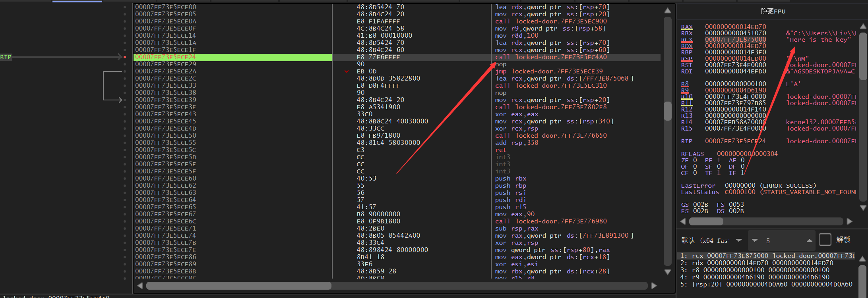The height and width of the screenshot is (298, 868).
Task: Toggle breakpoint dot at 00007FF73E5ECE2C
Action: (x=125, y=79)
